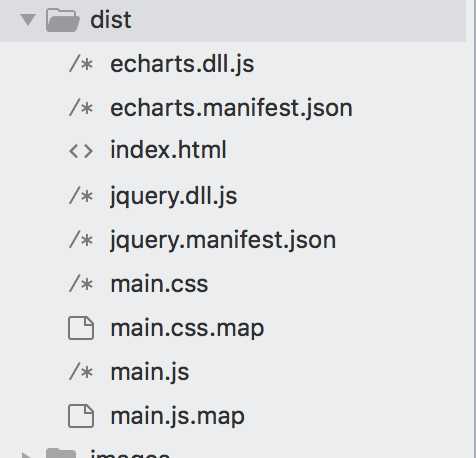Click the icon next to echarts.manifest.json
476x458 pixels.
click(x=81, y=108)
